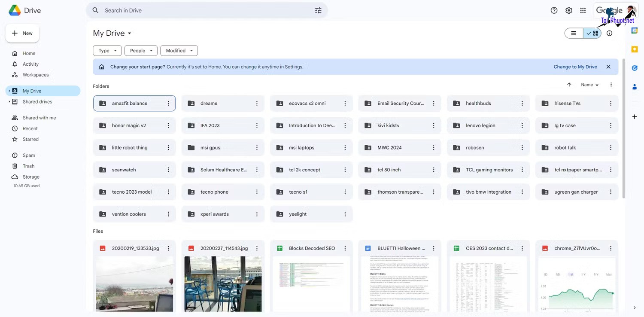Reverse sort direction arrow icon
644x317 pixels.
click(x=569, y=85)
